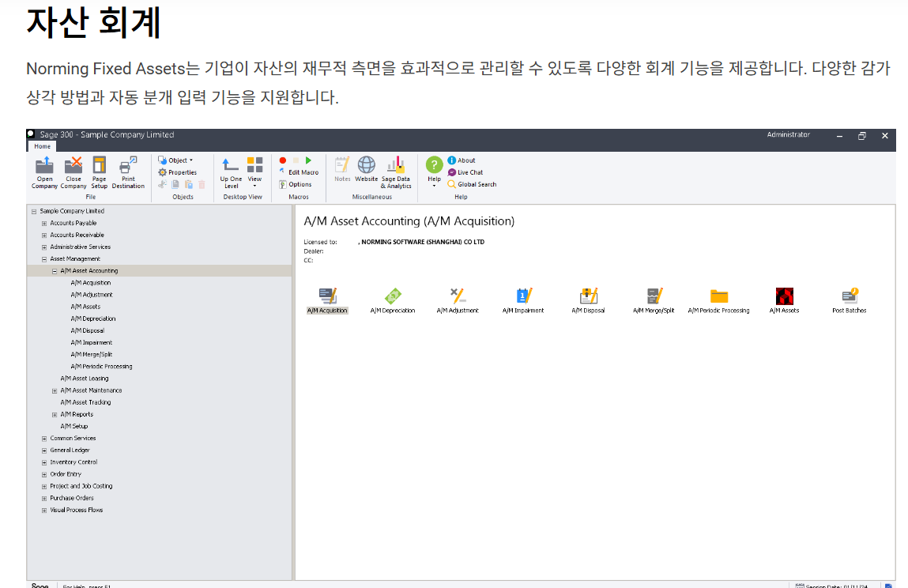Select A/M Periodic Processing in the tree

point(101,367)
